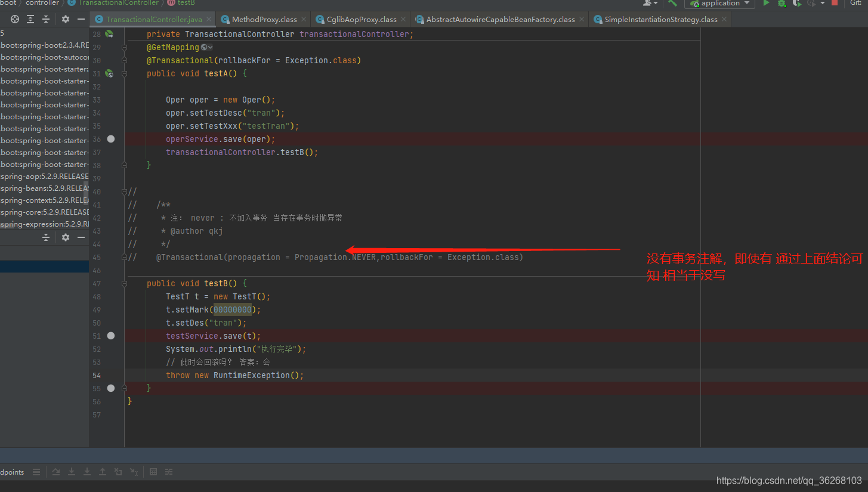This screenshot has height=492, width=868.
Task: Select the spring-boot:2.3.4 library row
Action: (x=44, y=45)
